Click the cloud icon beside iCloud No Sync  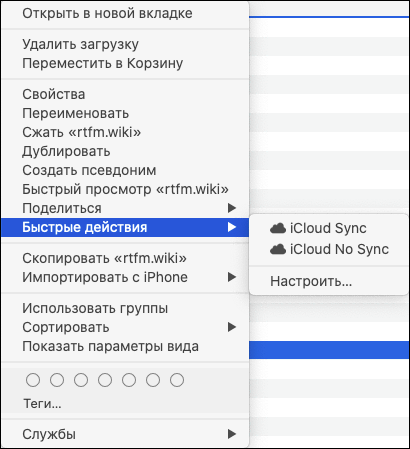tap(278, 249)
